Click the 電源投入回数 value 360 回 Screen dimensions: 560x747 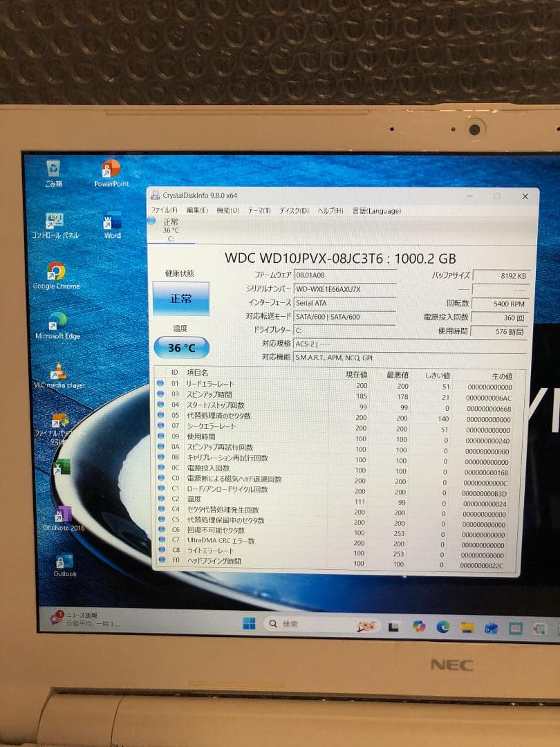click(x=499, y=317)
